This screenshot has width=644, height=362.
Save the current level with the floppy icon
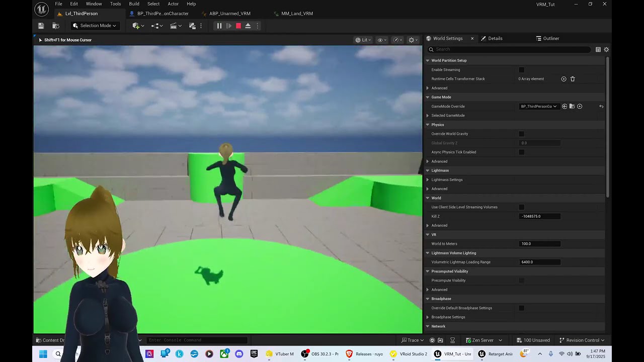coord(41,26)
